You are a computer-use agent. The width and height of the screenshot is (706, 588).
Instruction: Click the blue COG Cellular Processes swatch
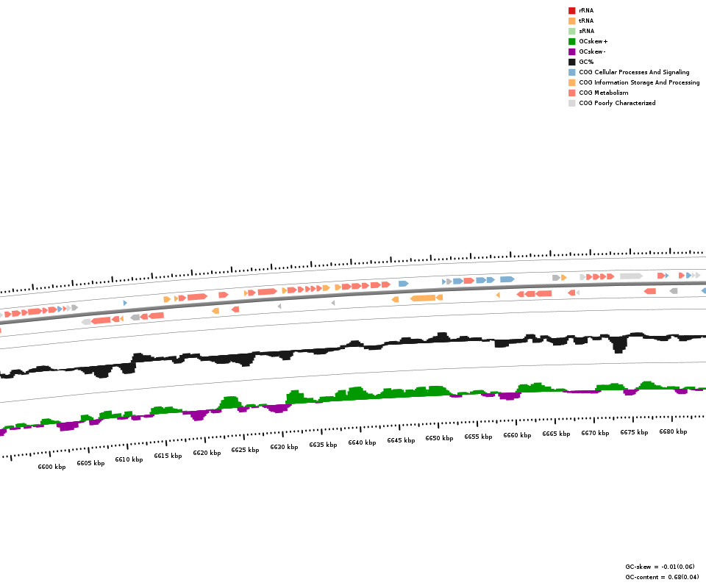coord(571,72)
